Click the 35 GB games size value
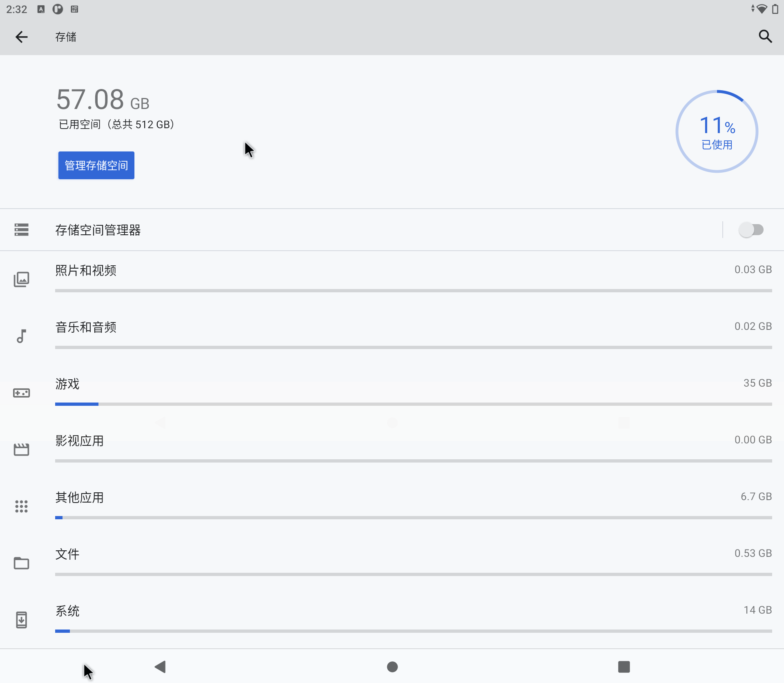The height and width of the screenshot is (683, 784). (x=757, y=383)
